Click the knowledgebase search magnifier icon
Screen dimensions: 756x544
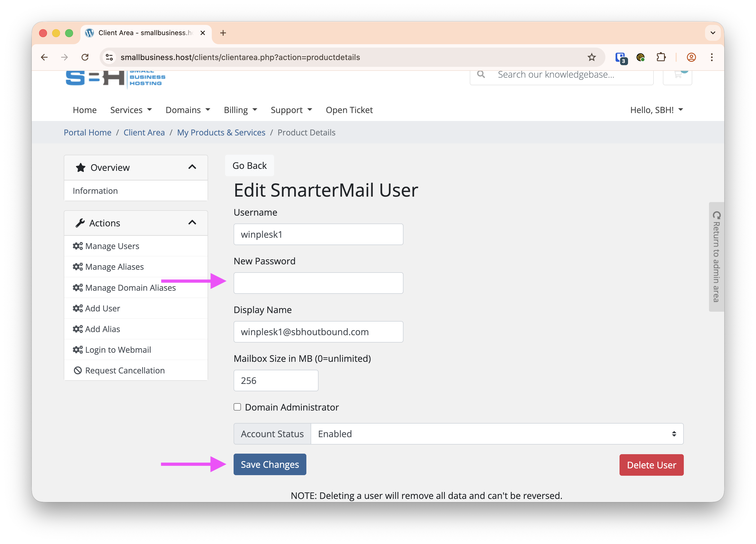coord(481,75)
